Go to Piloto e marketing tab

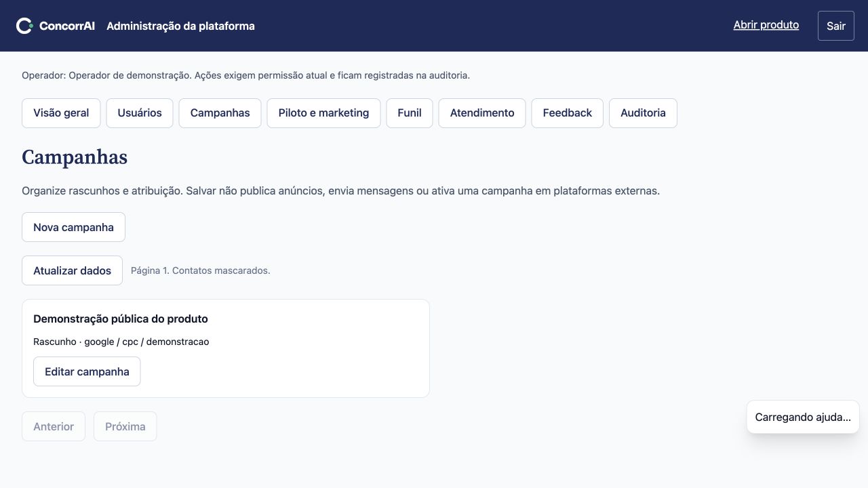pos(323,113)
